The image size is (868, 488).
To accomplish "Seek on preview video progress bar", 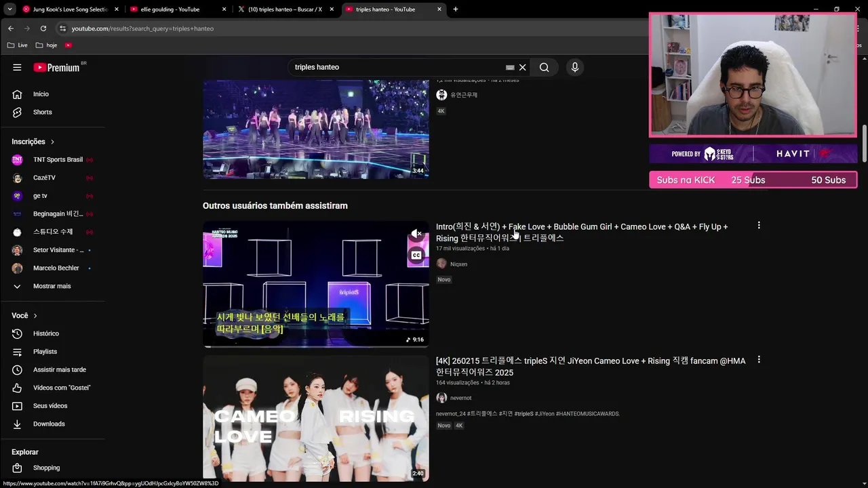I will tap(316, 346).
